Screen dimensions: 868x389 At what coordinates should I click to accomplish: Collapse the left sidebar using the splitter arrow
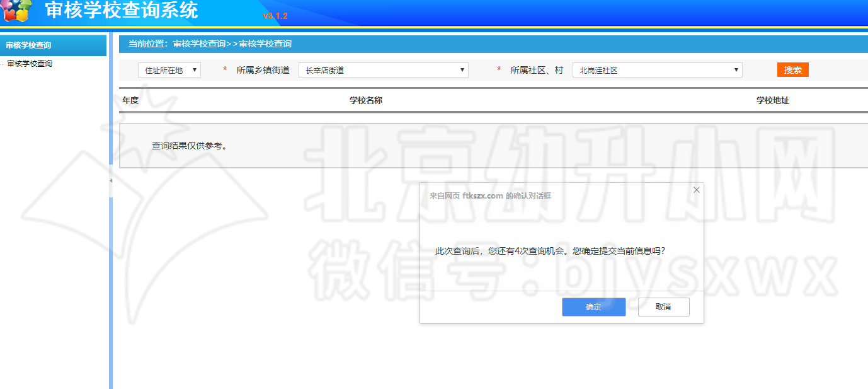[x=111, y=181]
